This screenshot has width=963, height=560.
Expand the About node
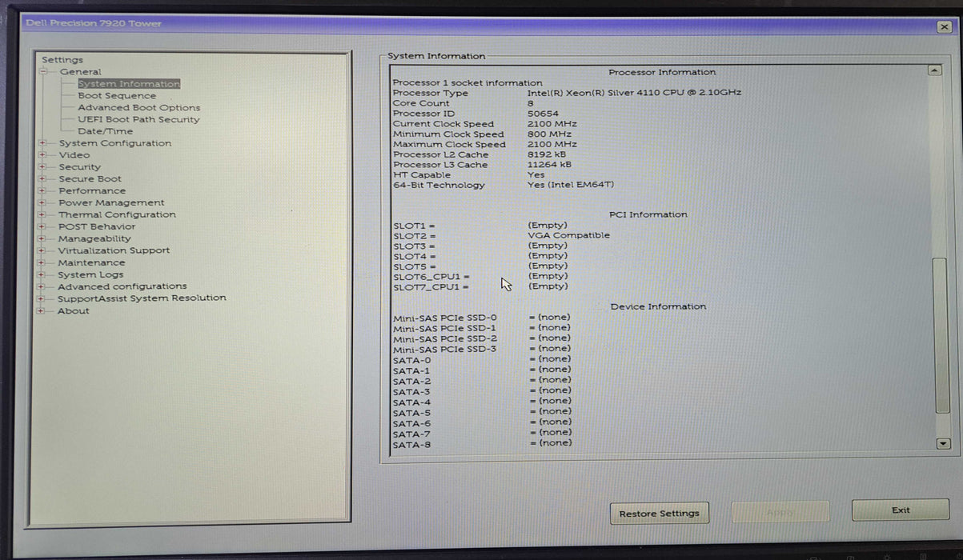point(41,311)
